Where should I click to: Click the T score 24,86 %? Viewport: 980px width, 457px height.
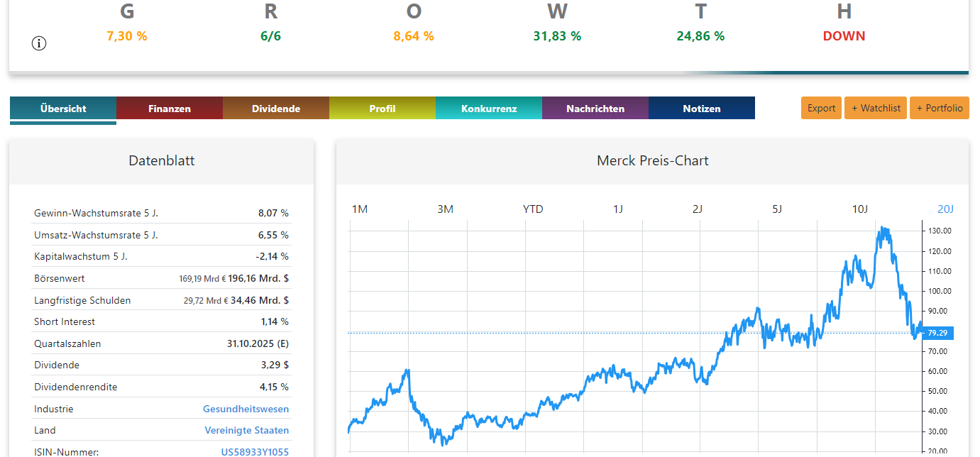(x=700, y=35)
